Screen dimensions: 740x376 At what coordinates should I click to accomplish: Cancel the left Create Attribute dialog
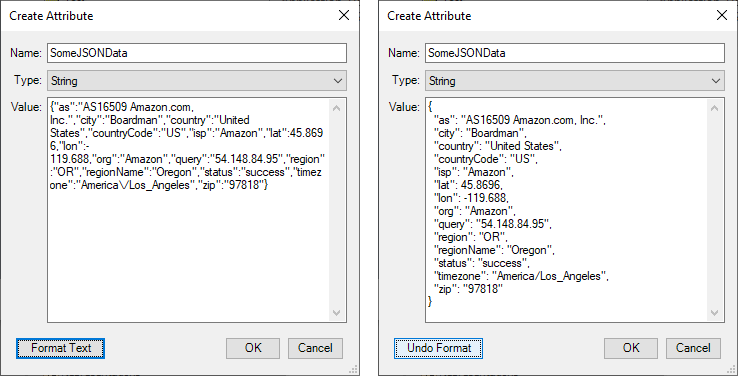(315, 348)
